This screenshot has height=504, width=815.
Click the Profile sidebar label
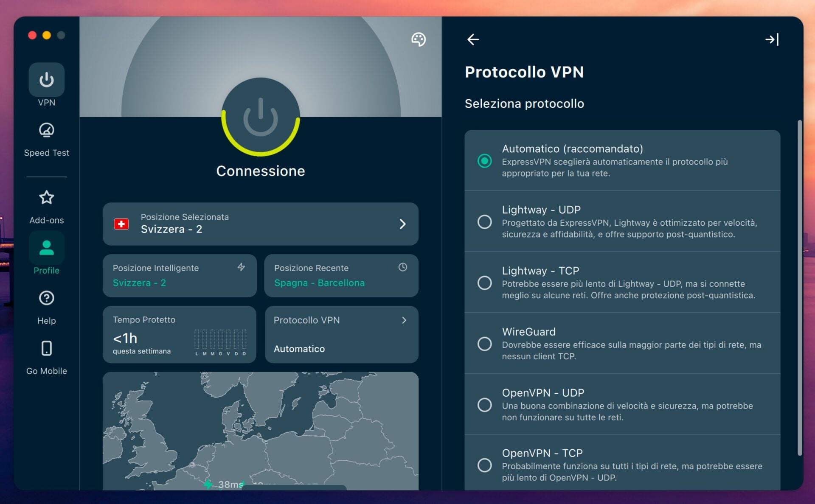click(x=47, y=271)
